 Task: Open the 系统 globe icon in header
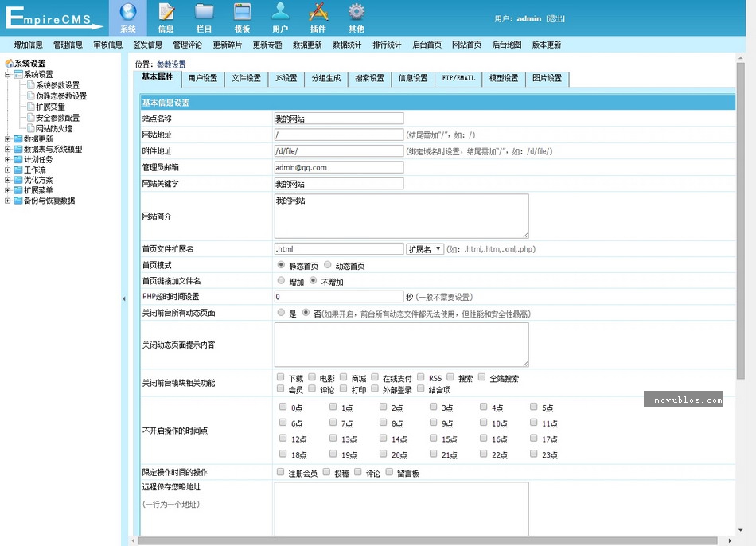point(128,12)
